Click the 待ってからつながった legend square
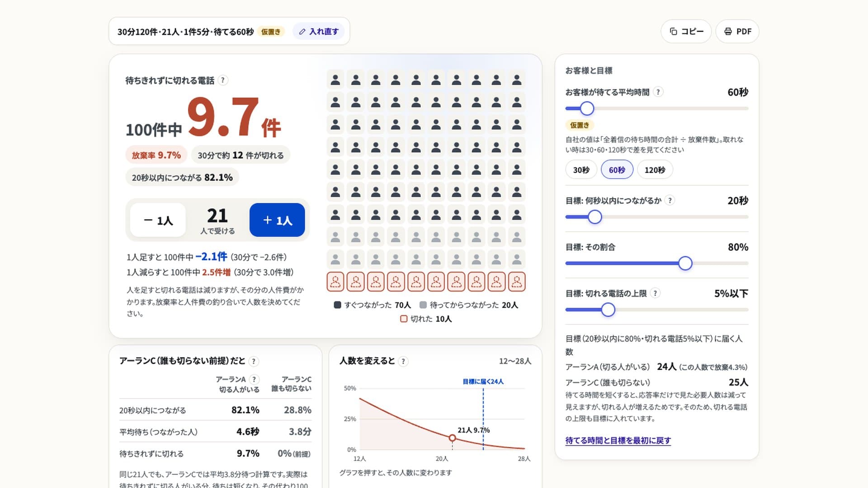868x488 pixels. click(423, 305)
